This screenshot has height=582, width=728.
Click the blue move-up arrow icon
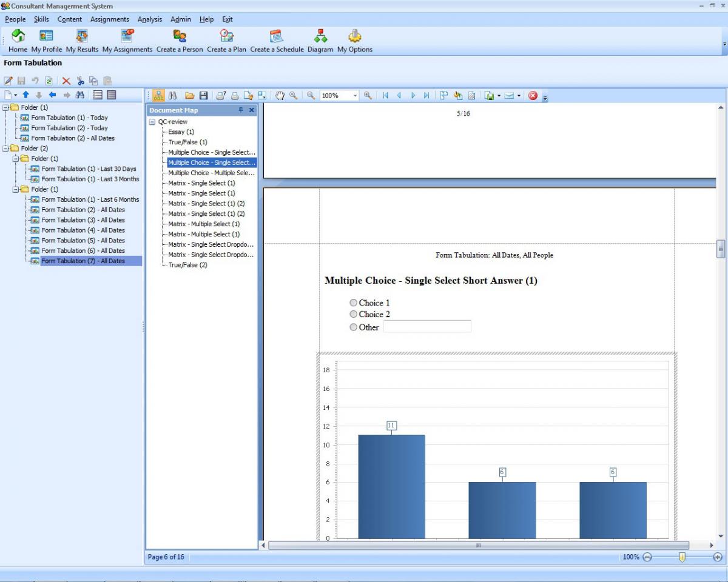[26, 95]
